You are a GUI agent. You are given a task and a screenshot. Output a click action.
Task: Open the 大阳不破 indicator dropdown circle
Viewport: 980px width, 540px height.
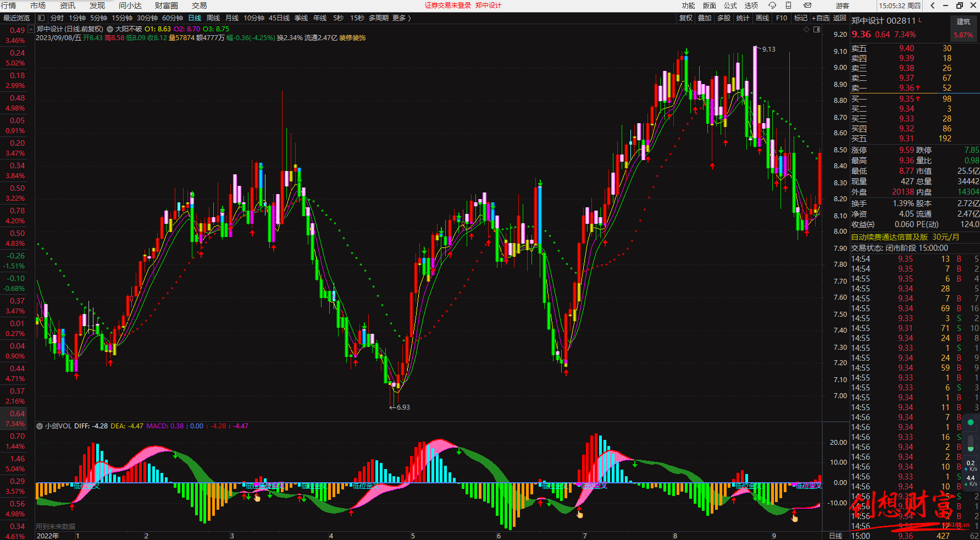click(110, 29)
